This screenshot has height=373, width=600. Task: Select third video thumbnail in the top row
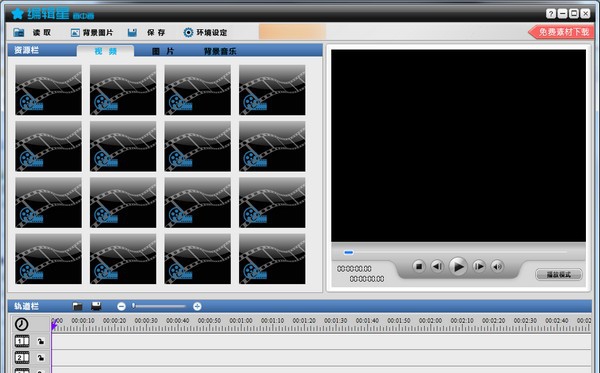pos(197,90)
